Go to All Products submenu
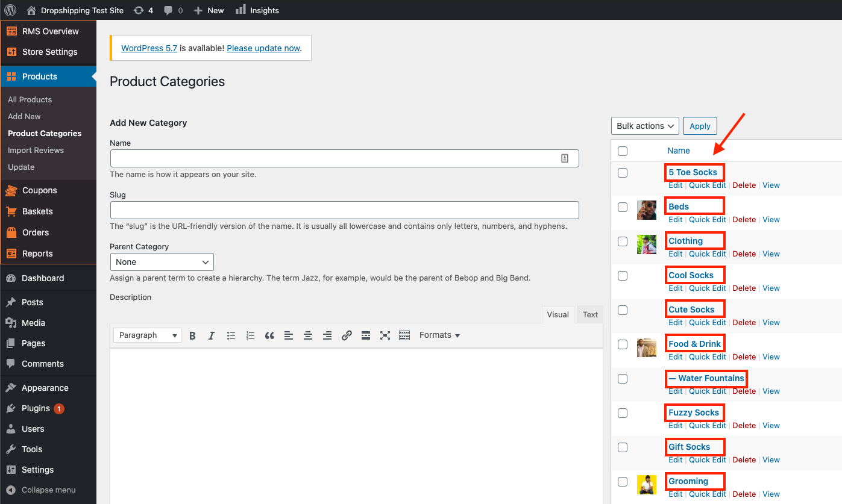Viewport: 842px width, 504px height. click(x=30, y=99)
